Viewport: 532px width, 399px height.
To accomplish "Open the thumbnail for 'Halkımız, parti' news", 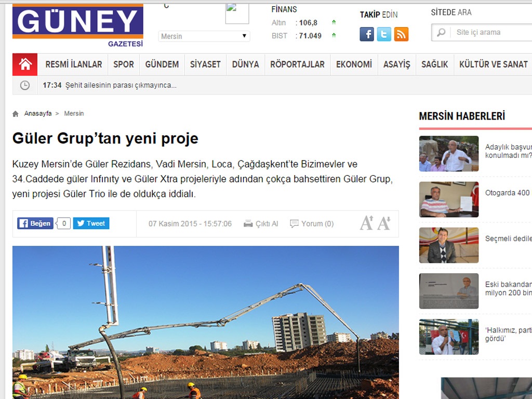I will (x=449, y=337).
